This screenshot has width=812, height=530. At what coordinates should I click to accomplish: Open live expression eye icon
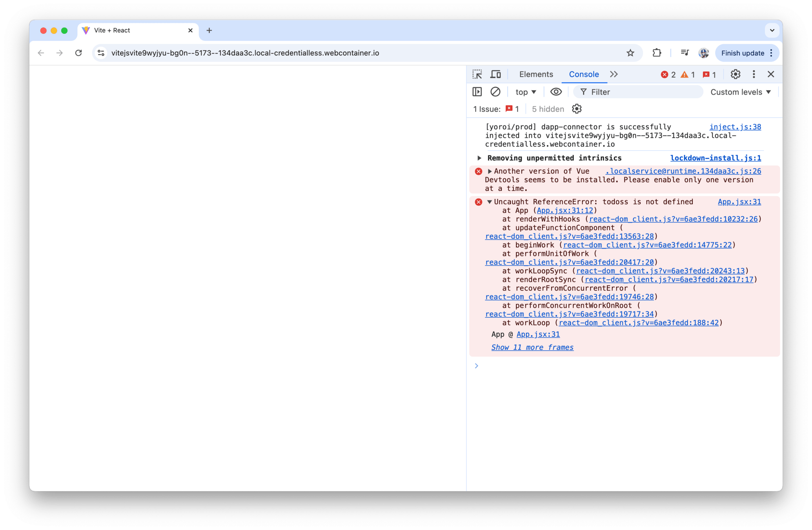pos(556,92)
